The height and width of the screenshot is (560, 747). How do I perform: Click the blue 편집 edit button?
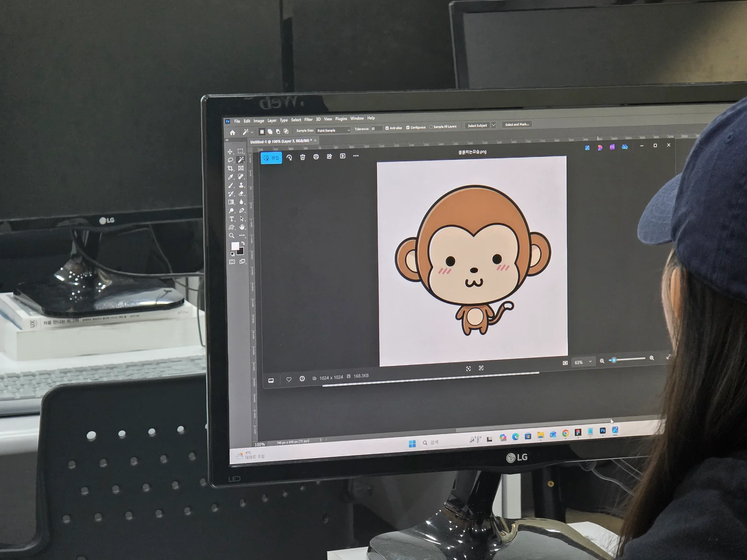pyautogui.click(x=271, y=158)
